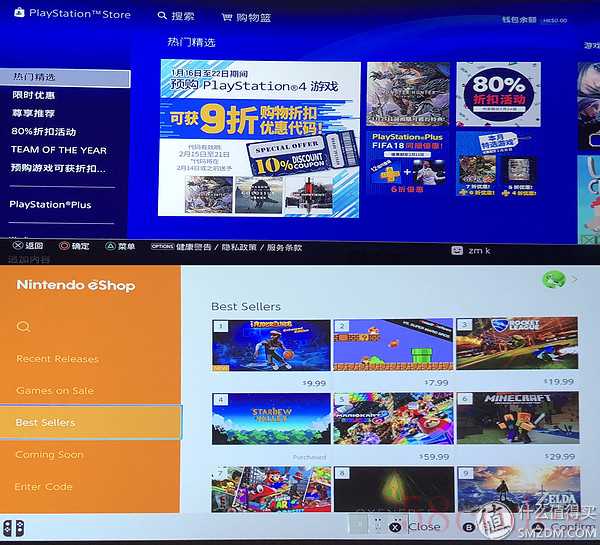Open the Rocket League best seller tile

(516, 344)
